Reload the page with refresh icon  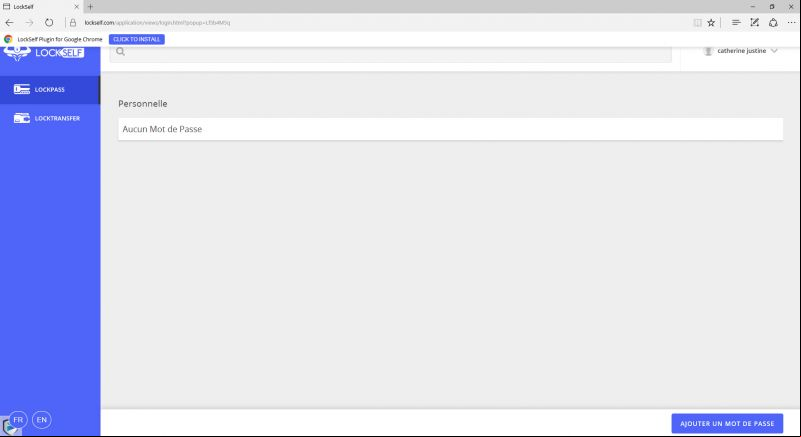[x=49, y=22]
